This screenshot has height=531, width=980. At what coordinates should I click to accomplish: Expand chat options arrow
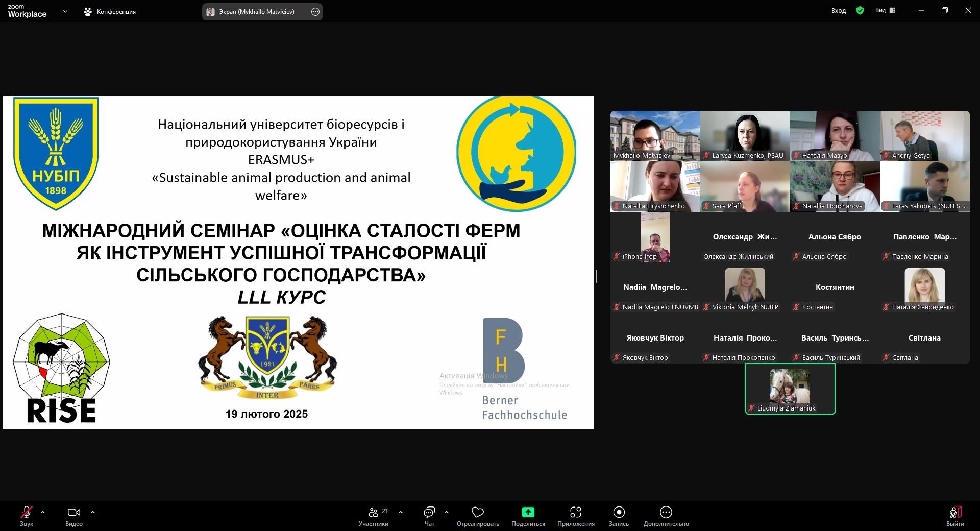447,512
